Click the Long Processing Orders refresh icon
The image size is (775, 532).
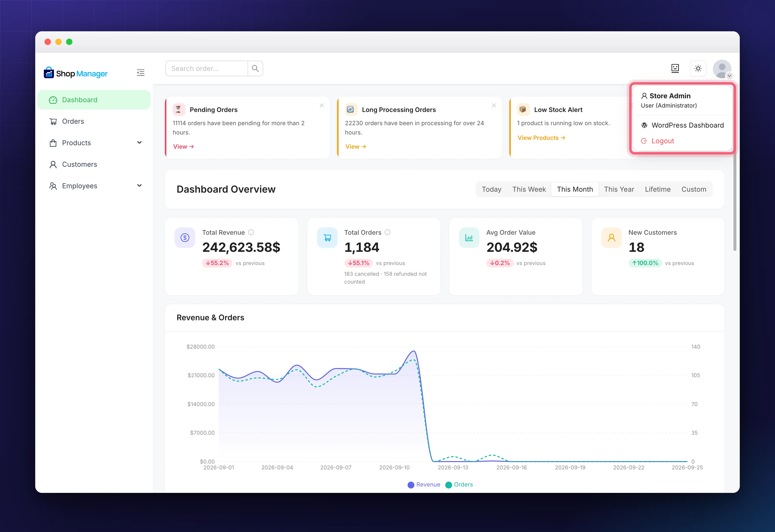351,109
